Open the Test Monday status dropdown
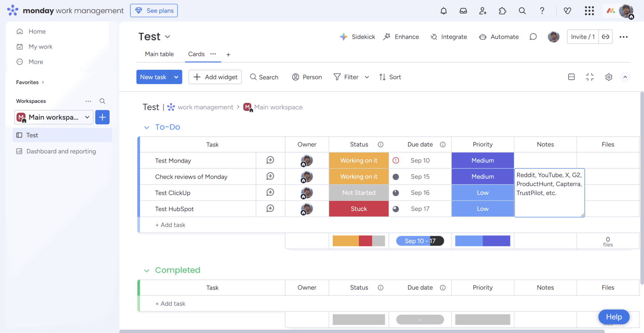 [x=359, y=160]
